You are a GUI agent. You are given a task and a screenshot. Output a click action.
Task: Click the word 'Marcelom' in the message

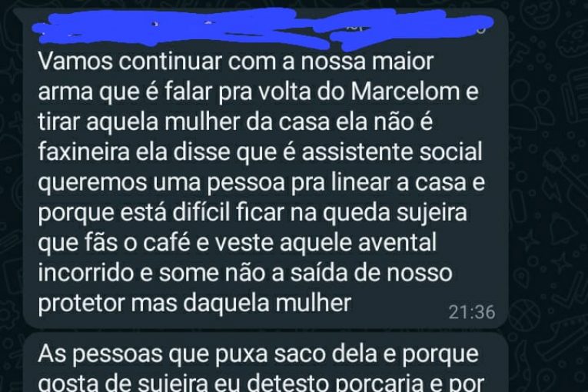click(405, 91)
